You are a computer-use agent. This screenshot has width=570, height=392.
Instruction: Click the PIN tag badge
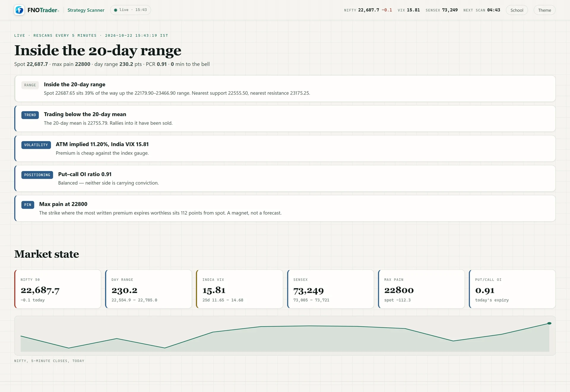[28, 205]
